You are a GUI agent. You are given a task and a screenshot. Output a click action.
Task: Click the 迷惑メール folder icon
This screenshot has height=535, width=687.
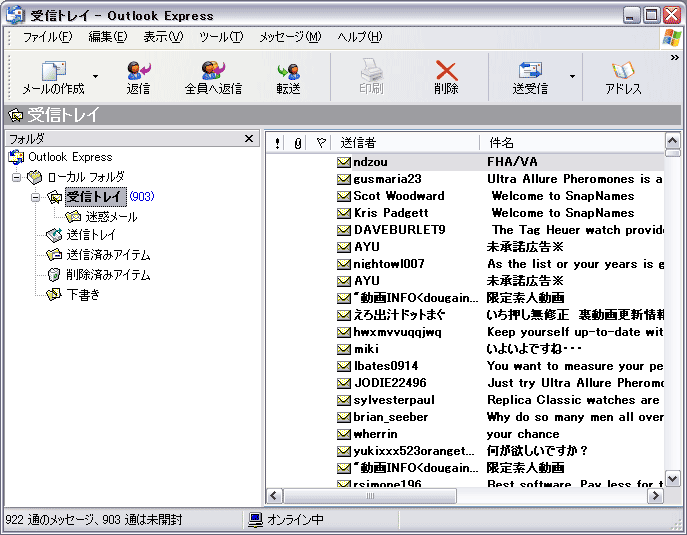click(73, 216)
